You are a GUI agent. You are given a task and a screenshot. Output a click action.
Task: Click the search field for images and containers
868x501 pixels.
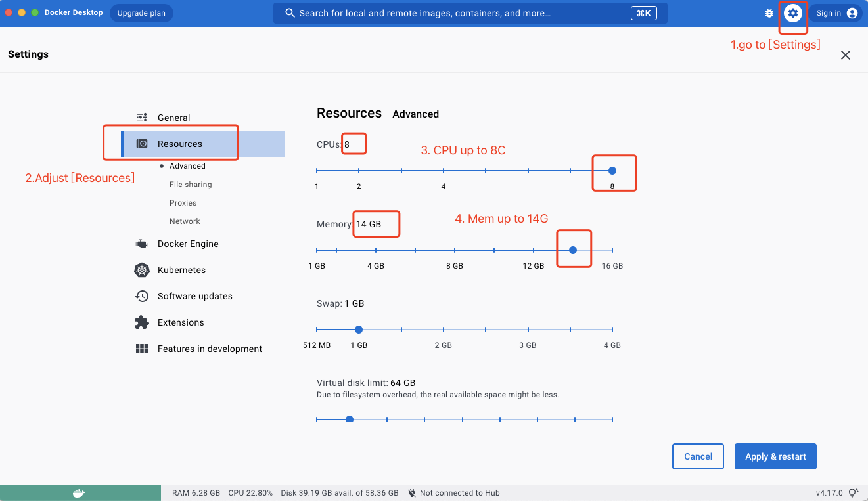coord(470,13)
